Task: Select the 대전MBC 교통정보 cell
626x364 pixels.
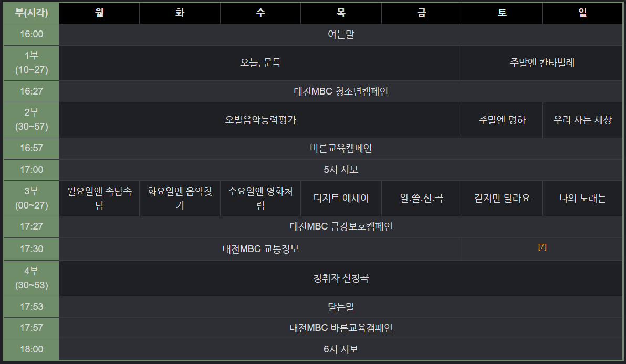Action: click(260, 249)
